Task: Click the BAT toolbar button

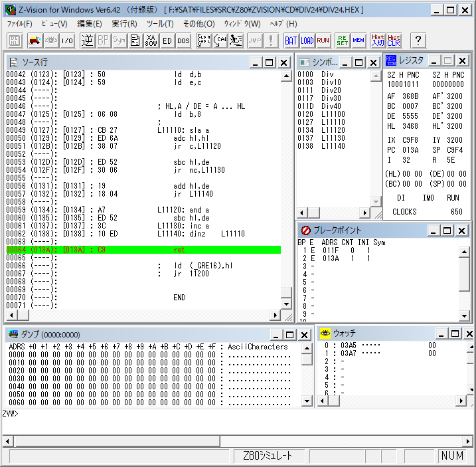Action: tap(291, 41)
